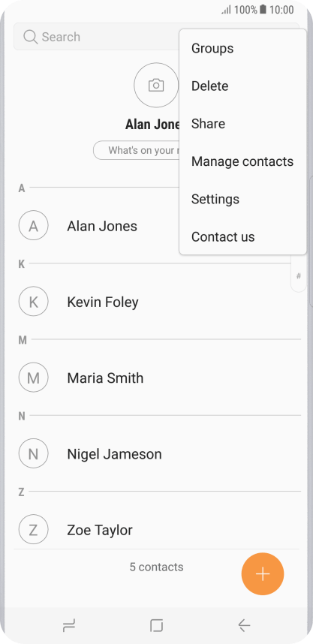The image size is (313, 644).
Task: Tap the A avatar circle for Alan Jones
Action: [33, 225]
